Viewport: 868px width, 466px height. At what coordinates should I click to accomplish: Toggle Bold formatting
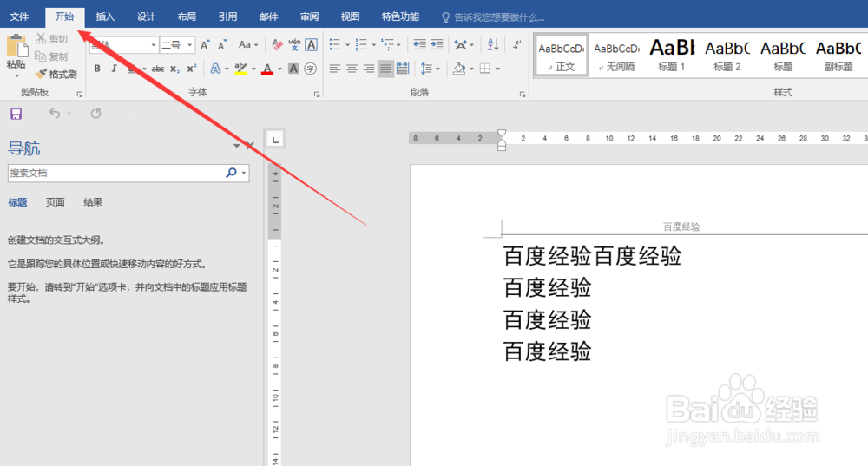pos(97,69)
